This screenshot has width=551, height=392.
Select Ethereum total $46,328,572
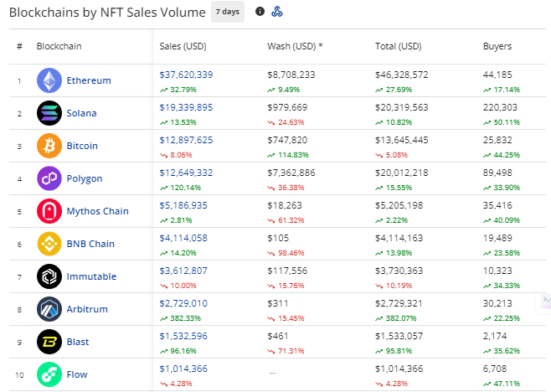(x=402, y=75)
